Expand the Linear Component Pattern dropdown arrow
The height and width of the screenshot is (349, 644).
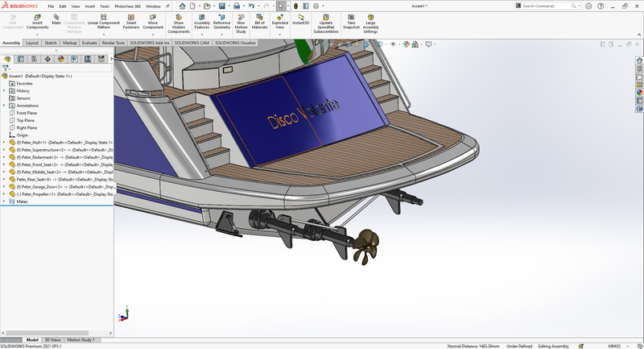(x=104, y=34)
